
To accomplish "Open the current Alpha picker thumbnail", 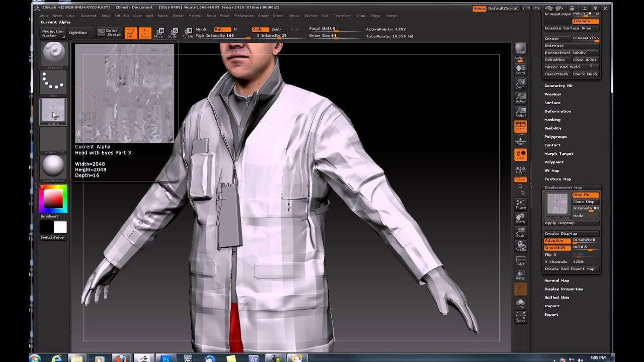I will click(53, 111).
